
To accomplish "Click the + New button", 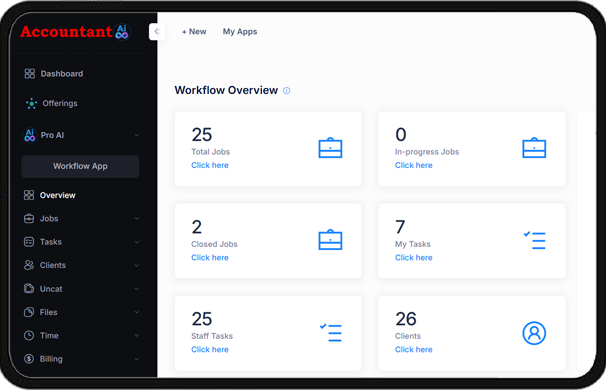I will pyautogui.click(x=194, y=32).
